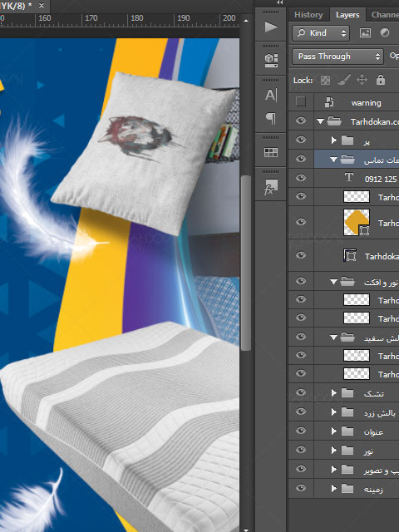Click the warning smart object icon
The width and height of the screenshot is (399, 532).
pos(329,102)
